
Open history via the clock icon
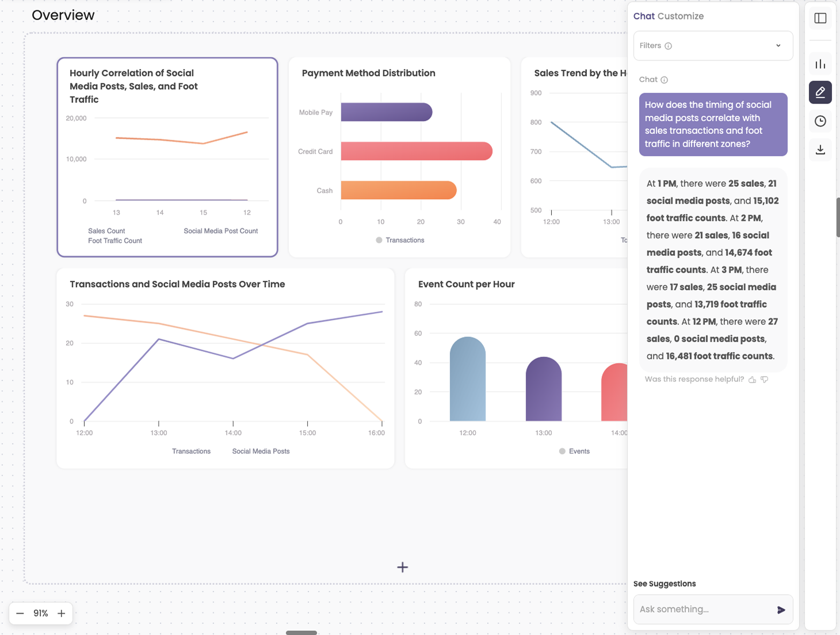pos(820,121)
